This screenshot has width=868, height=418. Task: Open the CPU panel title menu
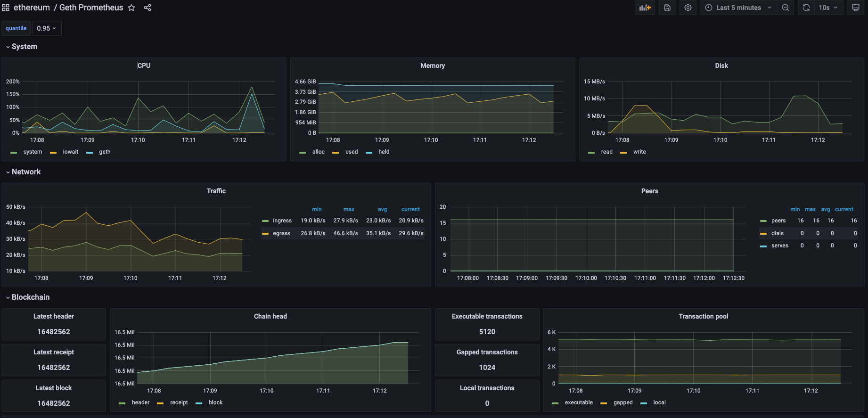[144, 66]
